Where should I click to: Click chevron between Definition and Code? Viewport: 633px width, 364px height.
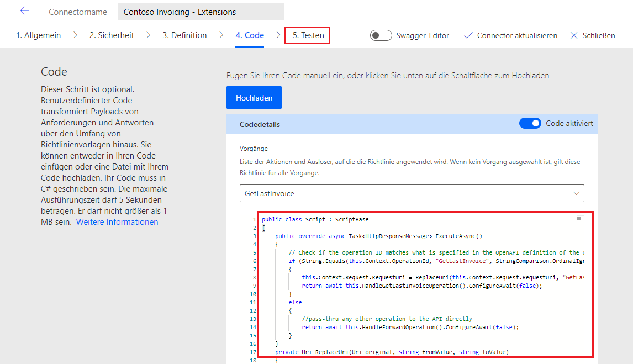pyautogui.click(x=221, y=35)
